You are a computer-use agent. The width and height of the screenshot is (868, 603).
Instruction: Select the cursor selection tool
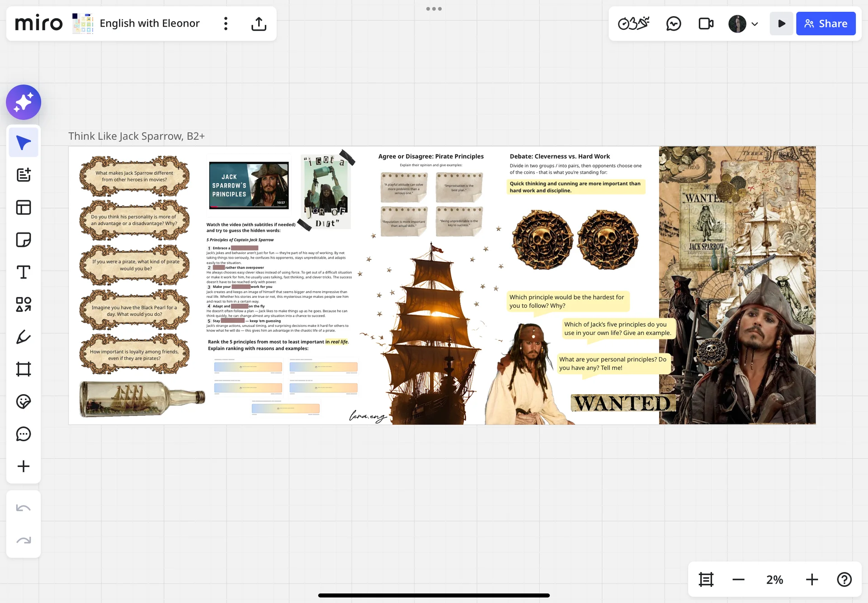(24, 143)
